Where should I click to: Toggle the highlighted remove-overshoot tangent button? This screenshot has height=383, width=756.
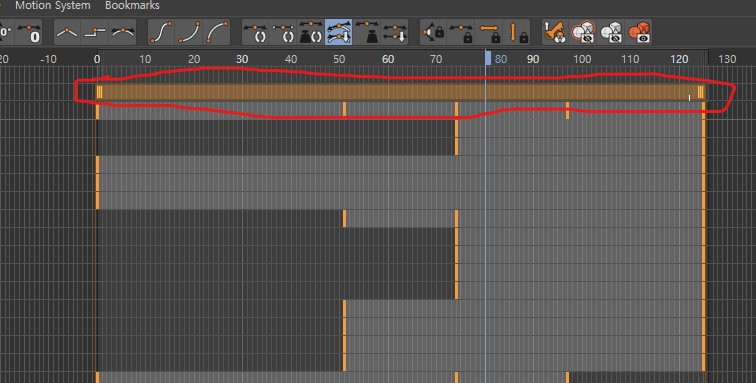coord(339,33)
